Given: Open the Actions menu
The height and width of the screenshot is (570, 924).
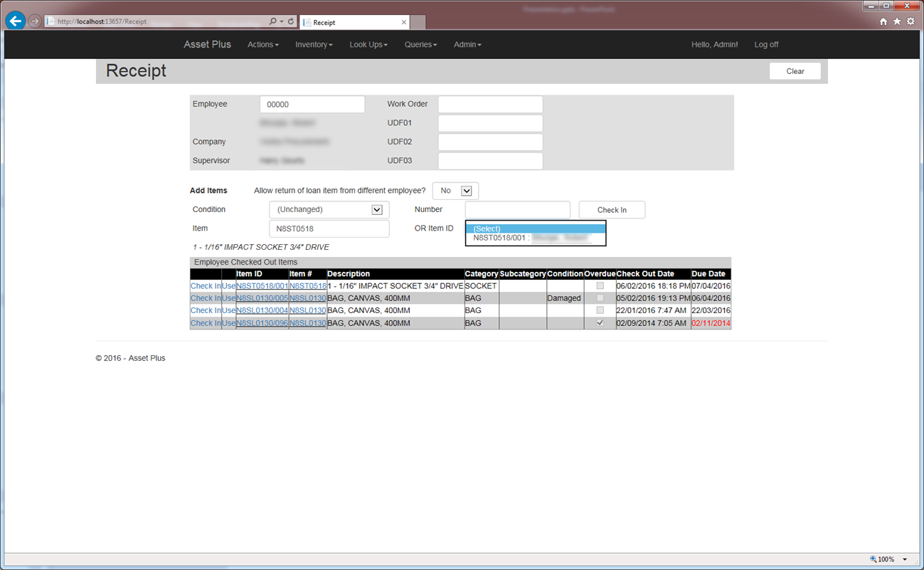Looking at the screenshot, I should pyautogui.click(x=263, y=45).
